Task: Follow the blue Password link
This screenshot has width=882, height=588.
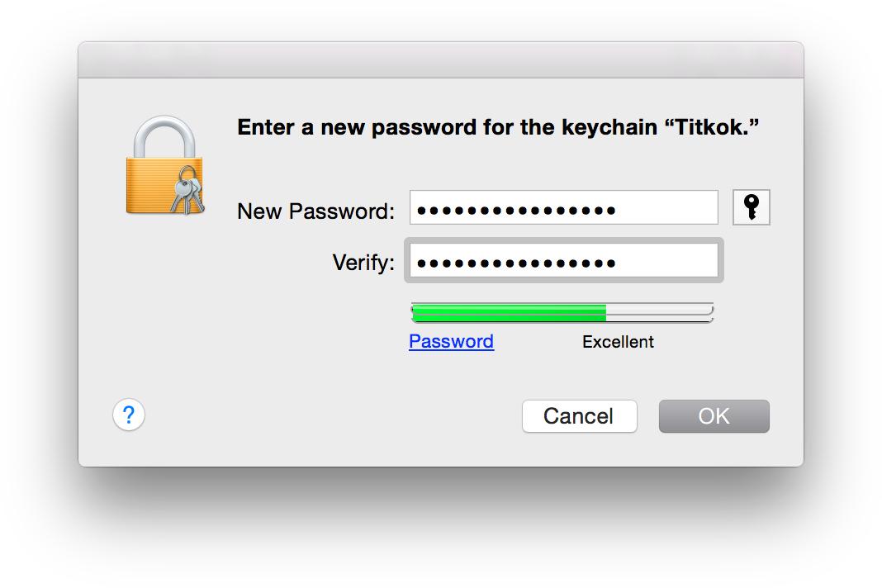Action: 451,342
